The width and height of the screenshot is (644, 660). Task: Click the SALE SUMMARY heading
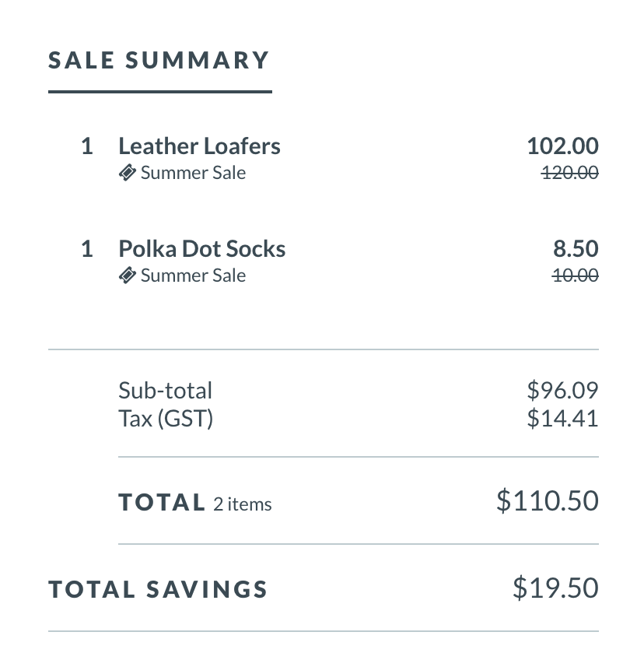pos(159,60)
